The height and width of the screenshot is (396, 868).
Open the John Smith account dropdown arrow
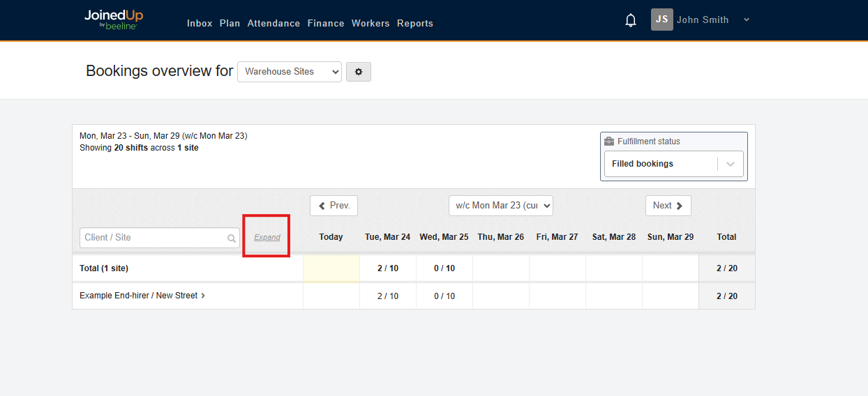747,20
